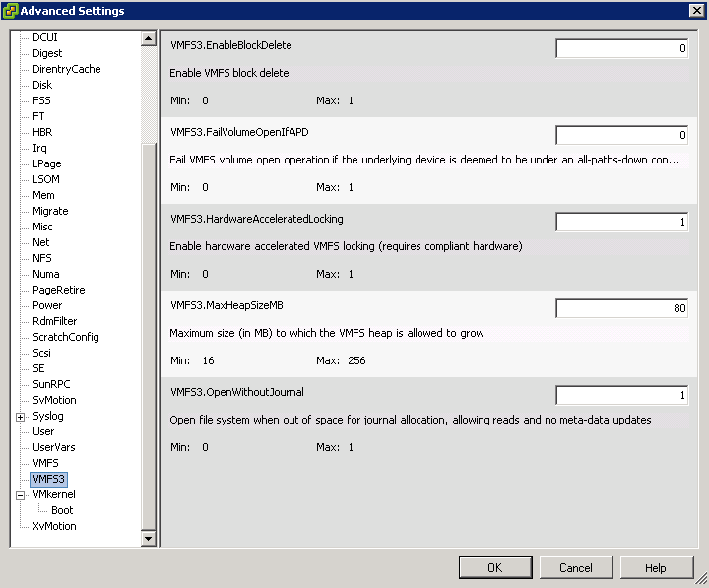Select SunRPC in the settings tree
The image size is (709, 588).
tap(51, 384)
